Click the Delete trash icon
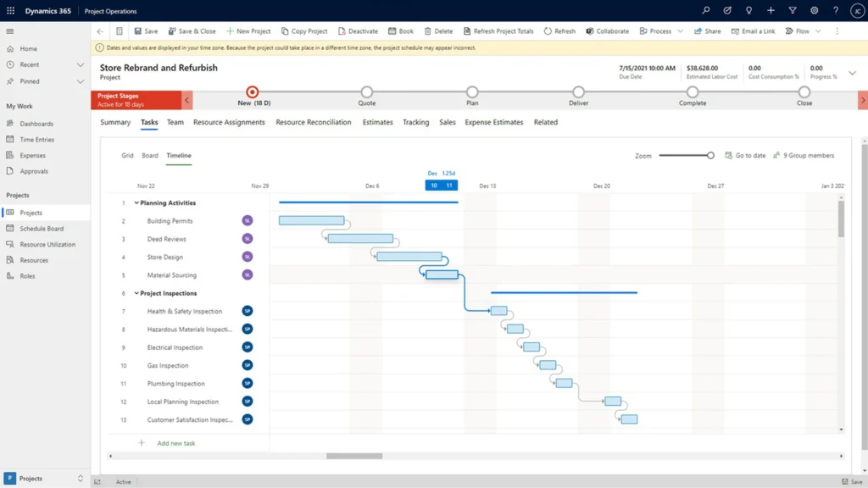Viewport: 868px width, 488px height. tap(428, 31)
